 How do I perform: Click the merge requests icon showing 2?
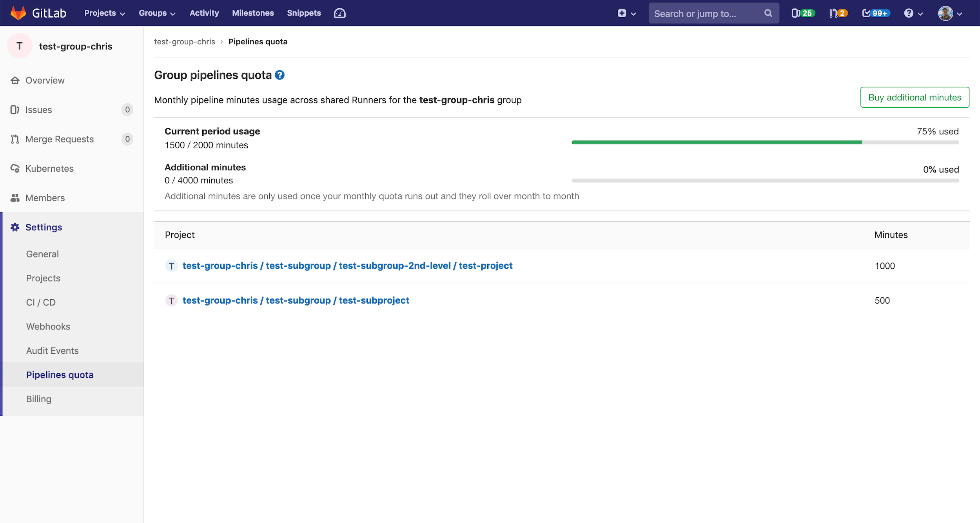(x=838, y=13)
